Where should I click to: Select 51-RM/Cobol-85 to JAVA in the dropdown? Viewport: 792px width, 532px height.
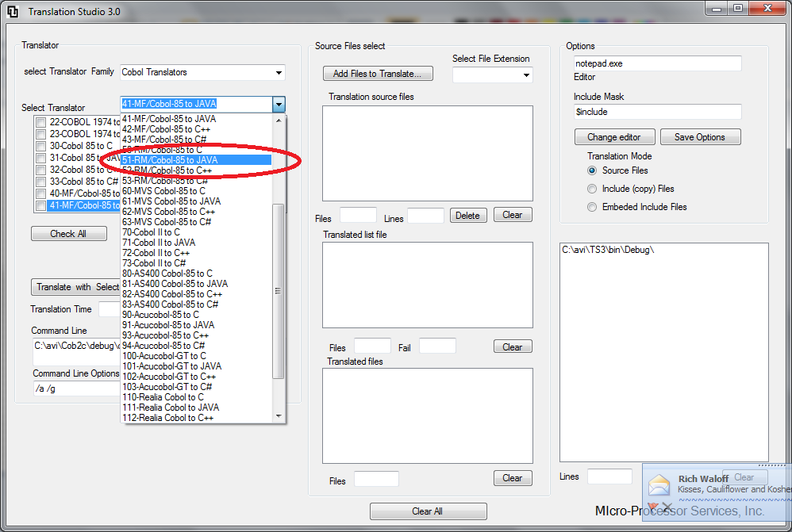[197, 160]
